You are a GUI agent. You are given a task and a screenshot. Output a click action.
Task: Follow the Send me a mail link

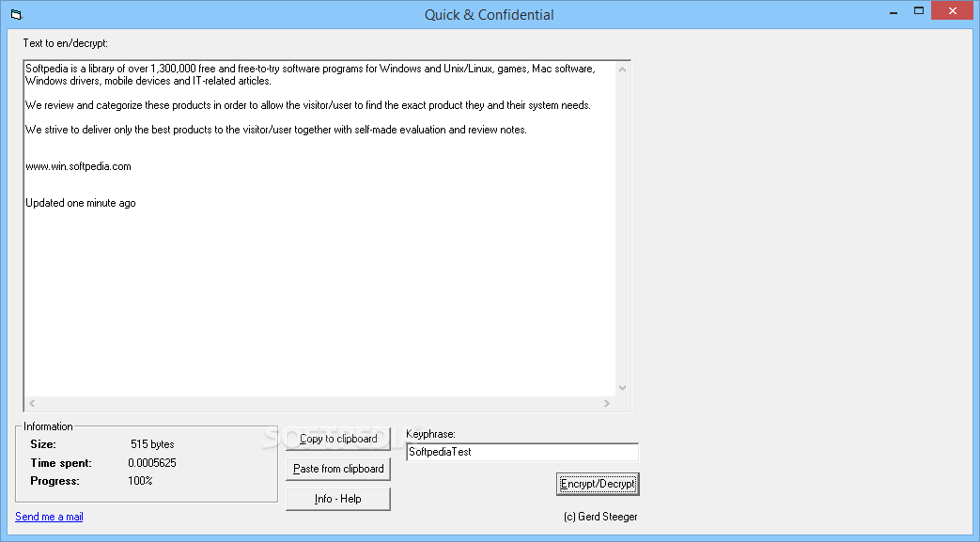[49, 517]
